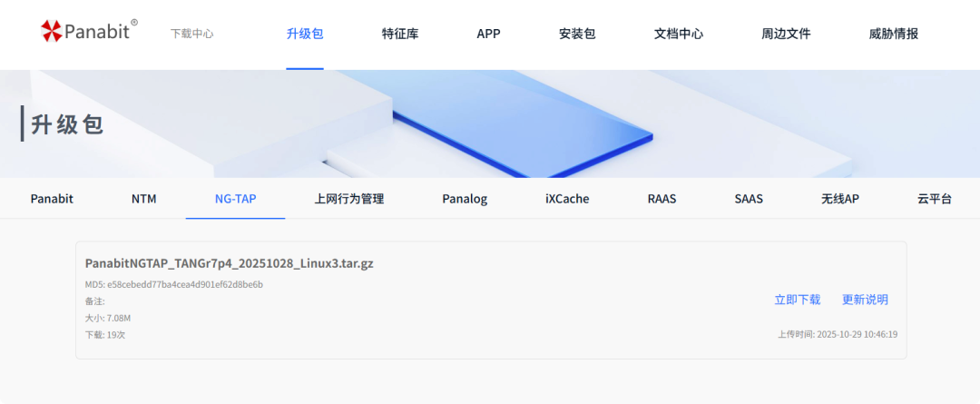Image resolution: width=980 pixels, height=404 pixels.
Task: Open the 特征库 menu
Action: pyautogui.click(x=400, y=34)
